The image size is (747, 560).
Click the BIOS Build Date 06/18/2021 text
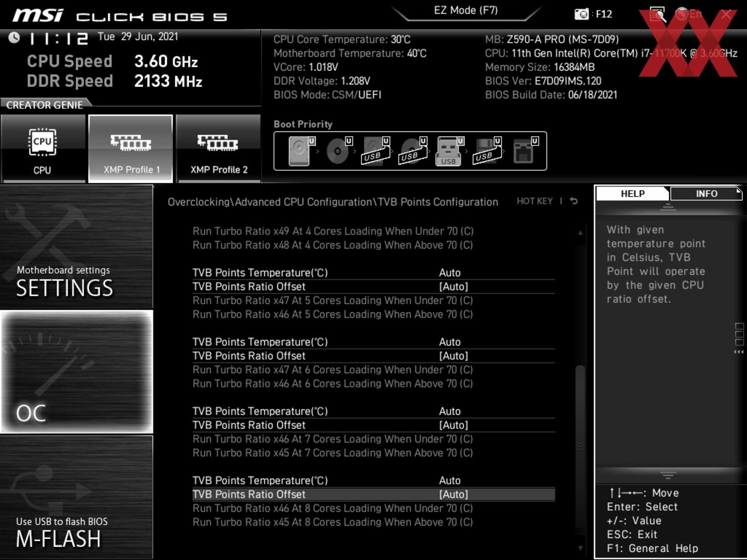(551, 95)
